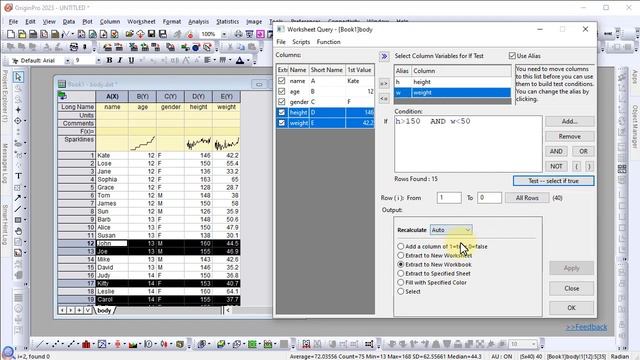Select Extract to New Workbook option

401,264
